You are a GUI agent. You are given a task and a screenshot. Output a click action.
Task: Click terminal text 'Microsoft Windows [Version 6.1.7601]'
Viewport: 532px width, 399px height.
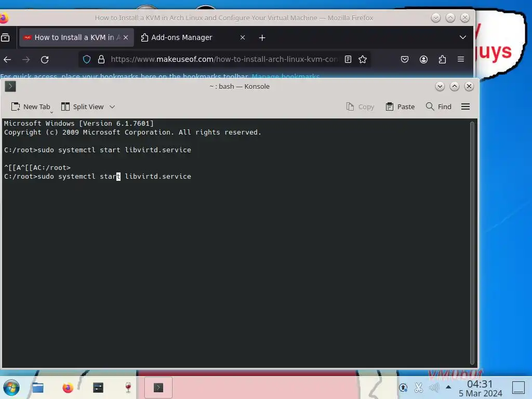79,124
